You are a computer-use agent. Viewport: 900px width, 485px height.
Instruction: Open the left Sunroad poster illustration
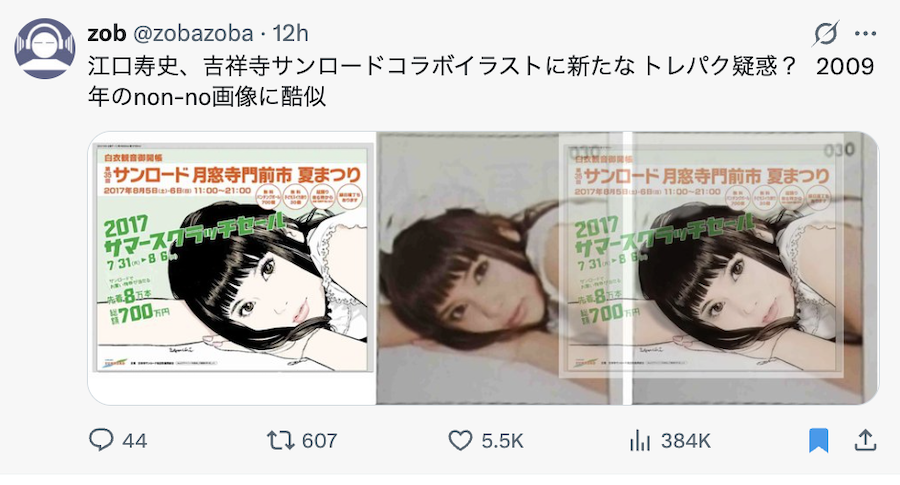click(232, 268)
